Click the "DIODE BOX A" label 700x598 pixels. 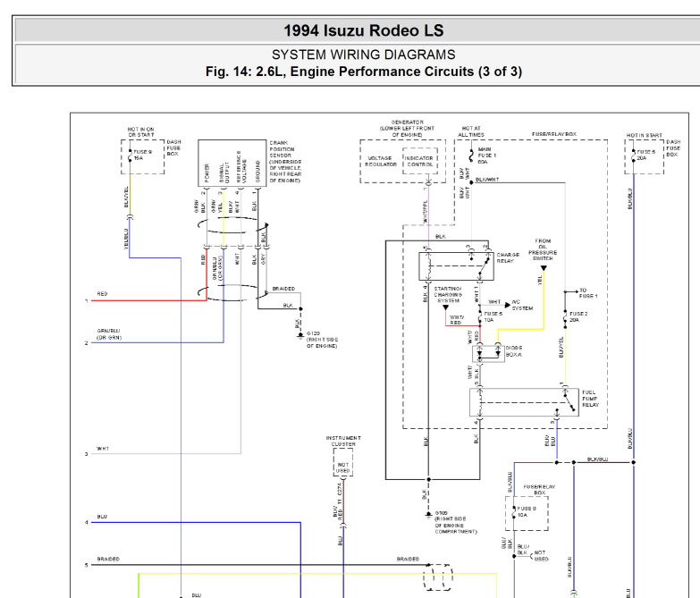[x=513, y=350]
